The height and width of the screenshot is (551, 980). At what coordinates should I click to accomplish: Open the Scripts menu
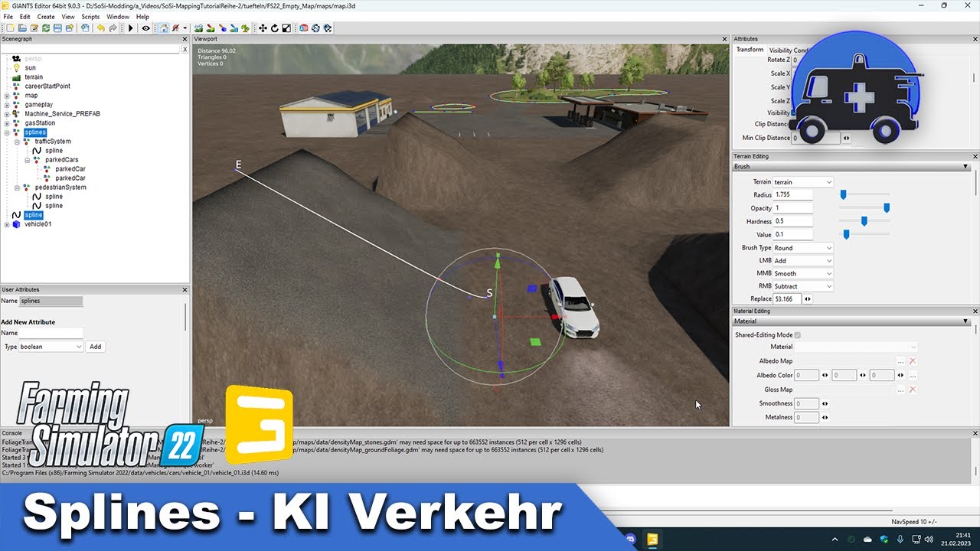click(90, 16)
